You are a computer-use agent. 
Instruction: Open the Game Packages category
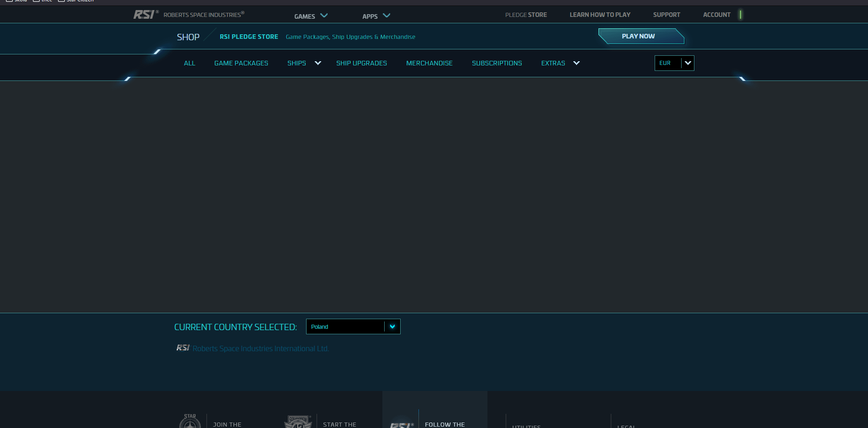click(x=241, y=63)
